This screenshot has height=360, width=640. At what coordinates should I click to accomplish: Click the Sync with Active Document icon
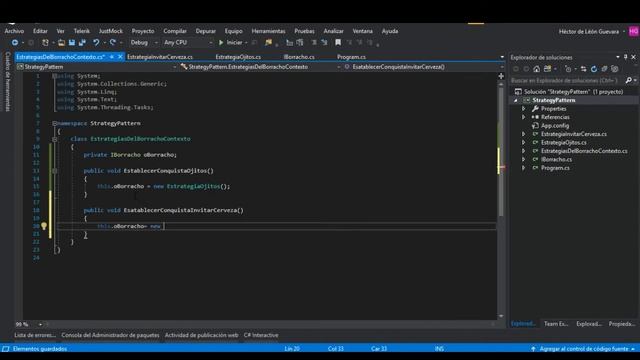(583, 69)
